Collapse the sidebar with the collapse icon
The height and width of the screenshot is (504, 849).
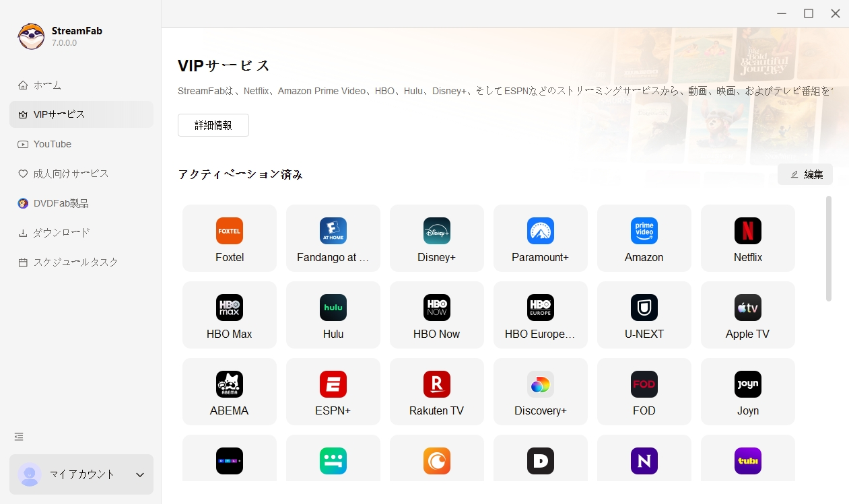[x=18, y=436]
